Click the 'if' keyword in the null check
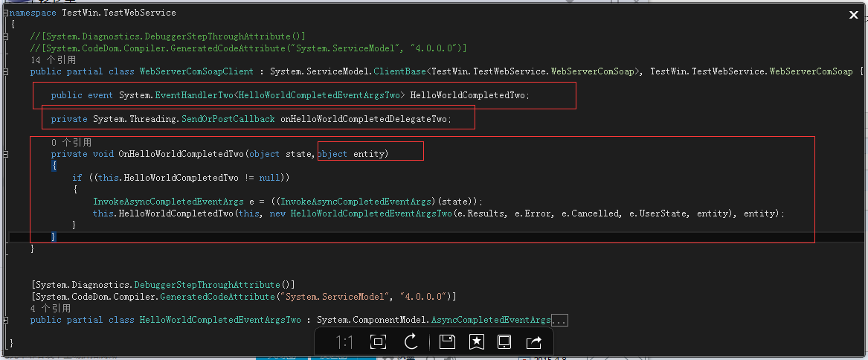Viewport: 868px width, 360px height. coord(77,178)
